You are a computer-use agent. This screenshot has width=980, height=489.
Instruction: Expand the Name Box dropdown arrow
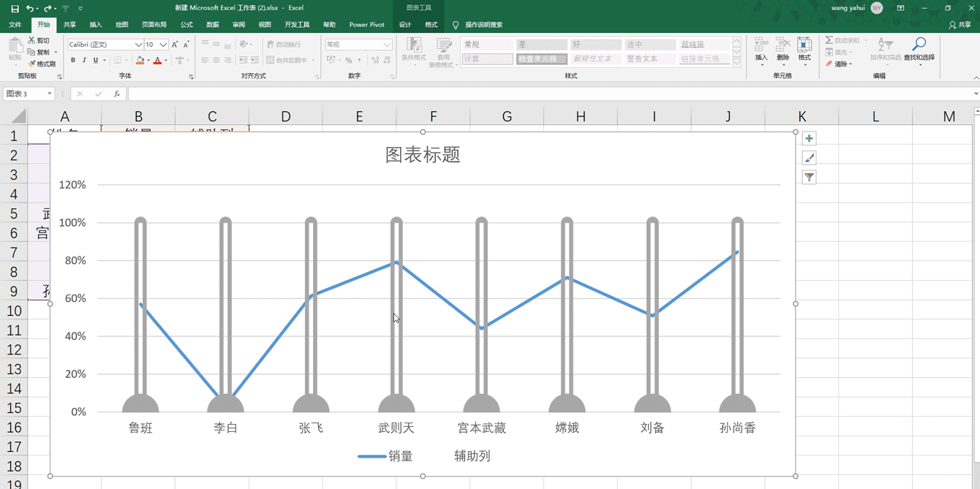point(50,94)
